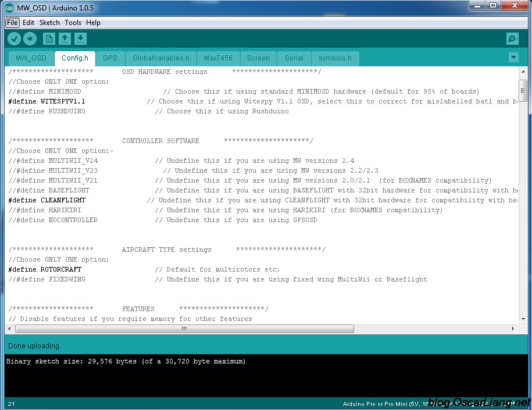532x410 pixels.
Task: Click the line '//#define BASEFLIGHT'
Action: point(49,190)
